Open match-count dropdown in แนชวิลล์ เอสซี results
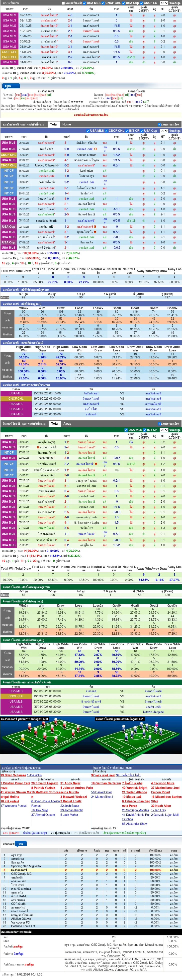The width and height of the screenshot is (182, 980). [163, 130]
